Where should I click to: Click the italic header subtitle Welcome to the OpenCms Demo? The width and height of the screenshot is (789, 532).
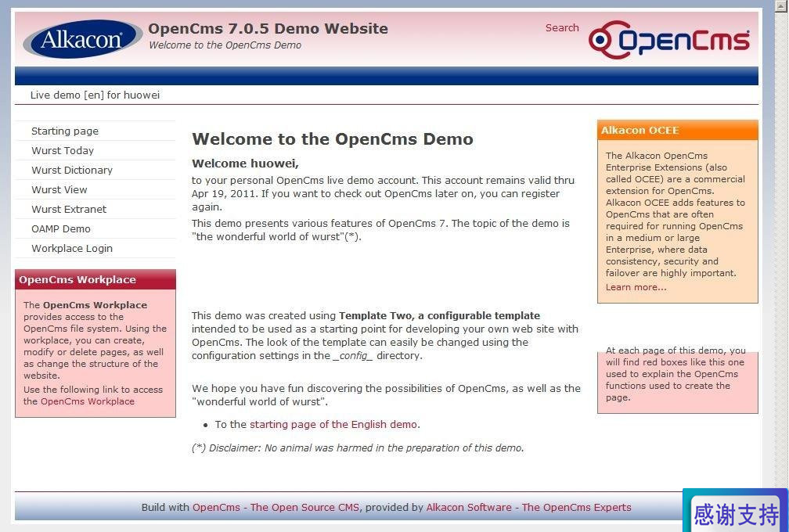[x=225, y=45]
